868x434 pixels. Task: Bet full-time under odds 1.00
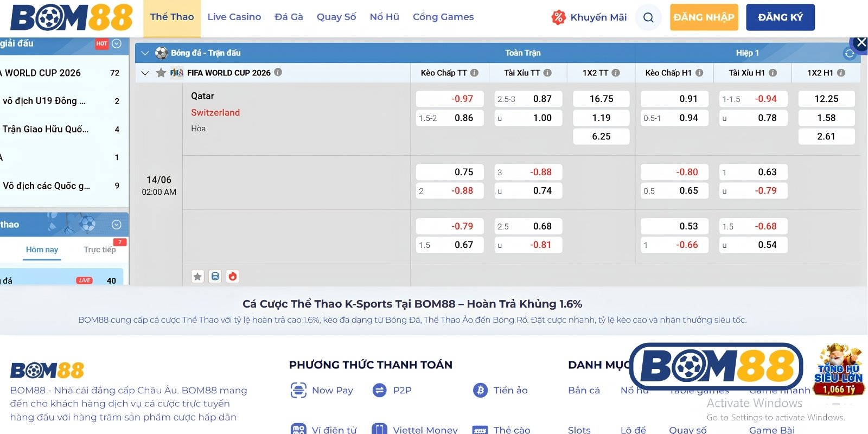(528, 118)
